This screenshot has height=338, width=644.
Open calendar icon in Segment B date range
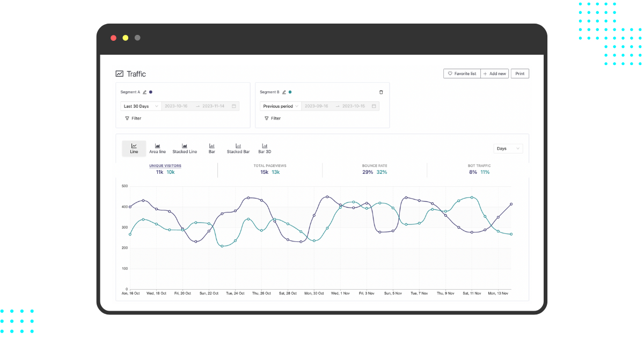point(374,106)
